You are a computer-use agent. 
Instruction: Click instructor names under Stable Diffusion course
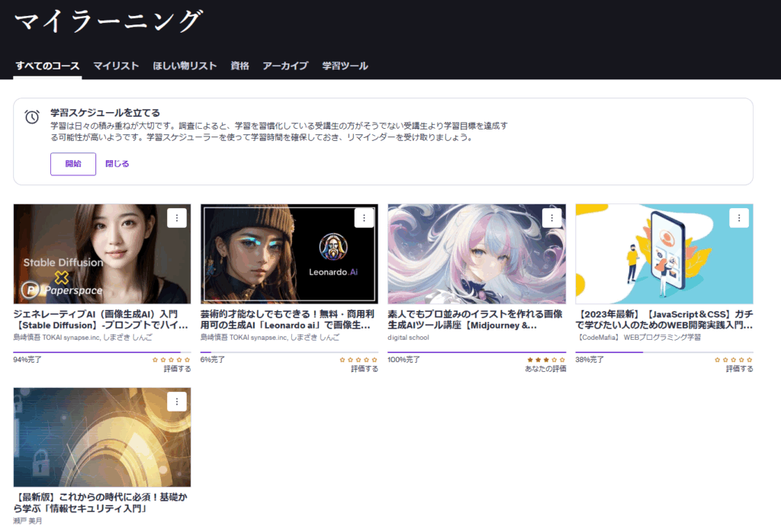click(x=82, y=338)
